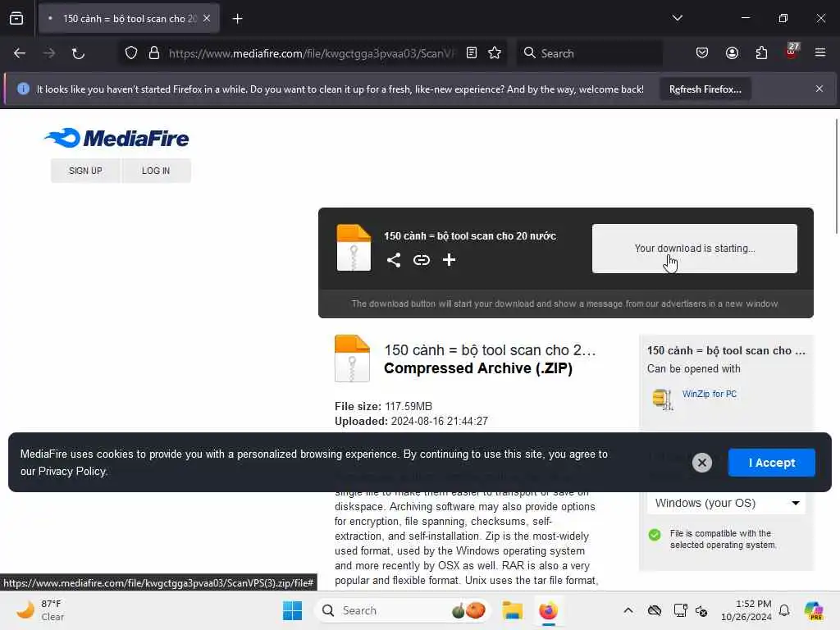Dismiss the Firefox refresh notification bar
Viewport: 840px width, 630px height.
819,89
